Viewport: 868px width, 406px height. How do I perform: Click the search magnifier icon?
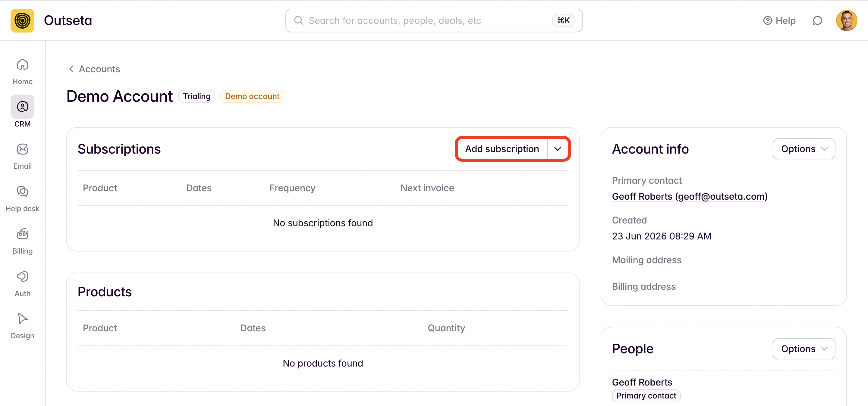click(x=299, y=20)
